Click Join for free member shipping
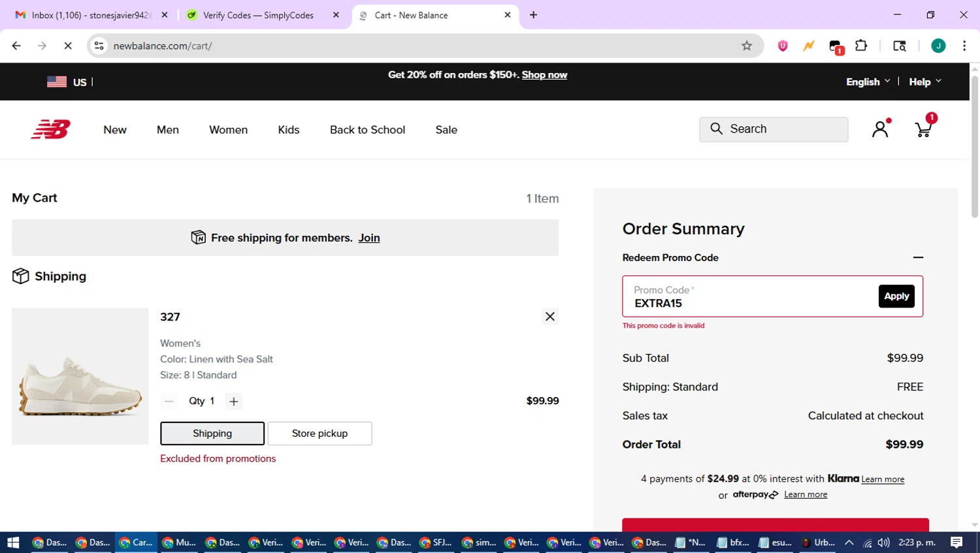This screenshot has width=980, height=553. pos(369,238)
